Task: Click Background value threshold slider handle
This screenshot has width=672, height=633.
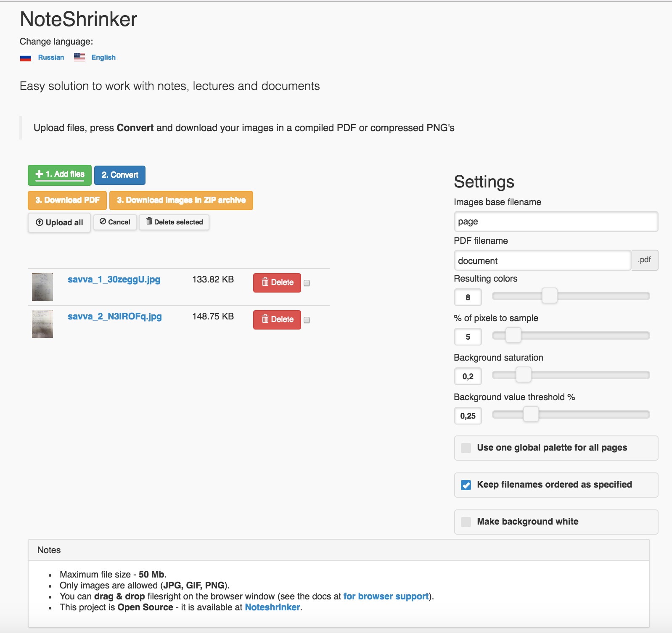Action: point(531,414)
